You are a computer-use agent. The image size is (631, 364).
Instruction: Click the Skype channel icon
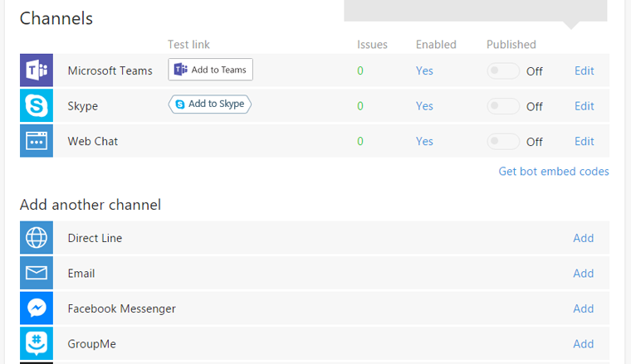tap(37, 105)
